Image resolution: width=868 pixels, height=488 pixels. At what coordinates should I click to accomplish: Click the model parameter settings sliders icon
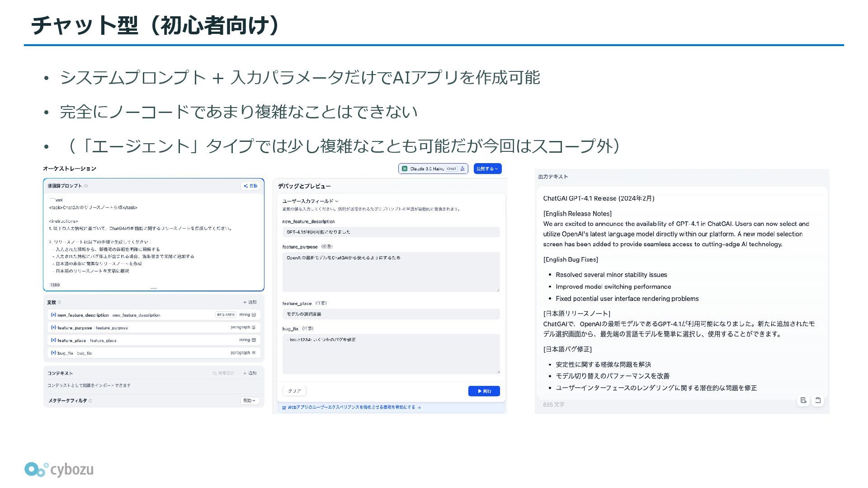(x=462, y=169)
